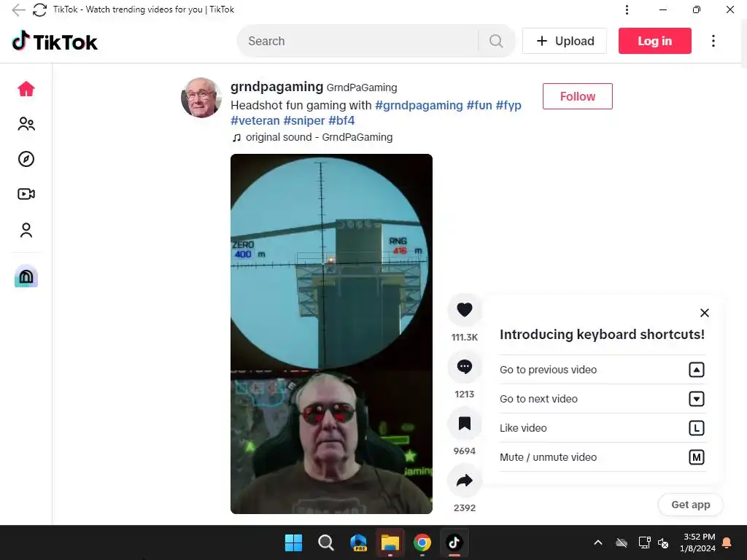Open comments with speech bubble icon

coord(465,367)
